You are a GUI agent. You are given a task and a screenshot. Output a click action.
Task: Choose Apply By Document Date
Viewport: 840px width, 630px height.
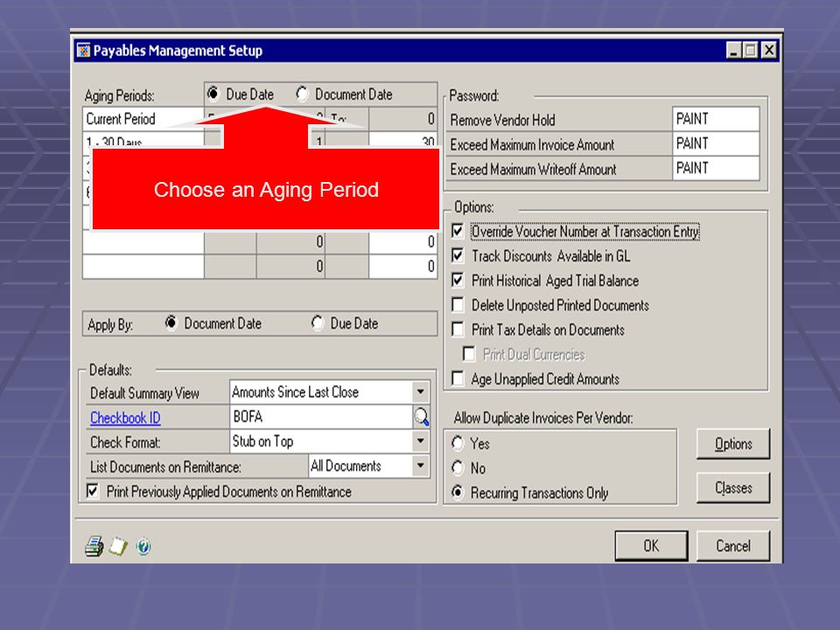tap(171, 323)
